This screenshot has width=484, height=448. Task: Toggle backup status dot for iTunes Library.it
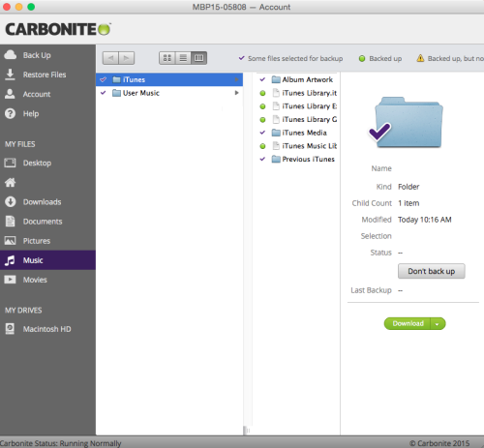pos(262,93)
